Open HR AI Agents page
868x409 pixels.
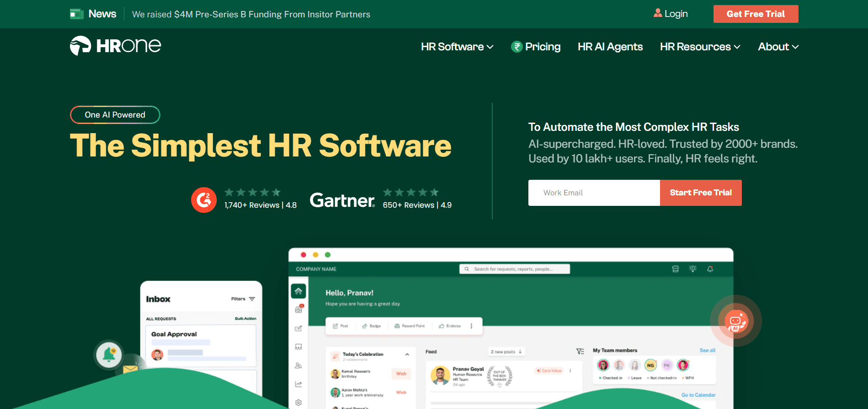tap(610, 47)
